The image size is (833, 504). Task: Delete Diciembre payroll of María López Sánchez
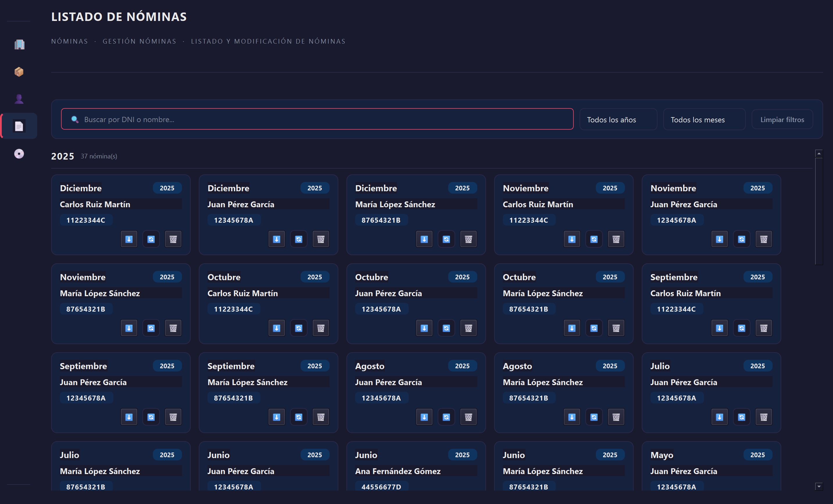[469, 239]
